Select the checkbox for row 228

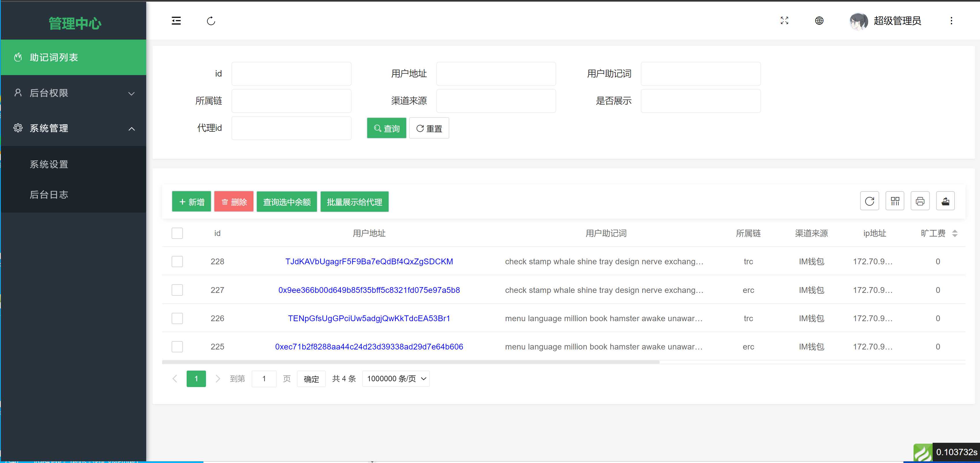coord(177,261)
